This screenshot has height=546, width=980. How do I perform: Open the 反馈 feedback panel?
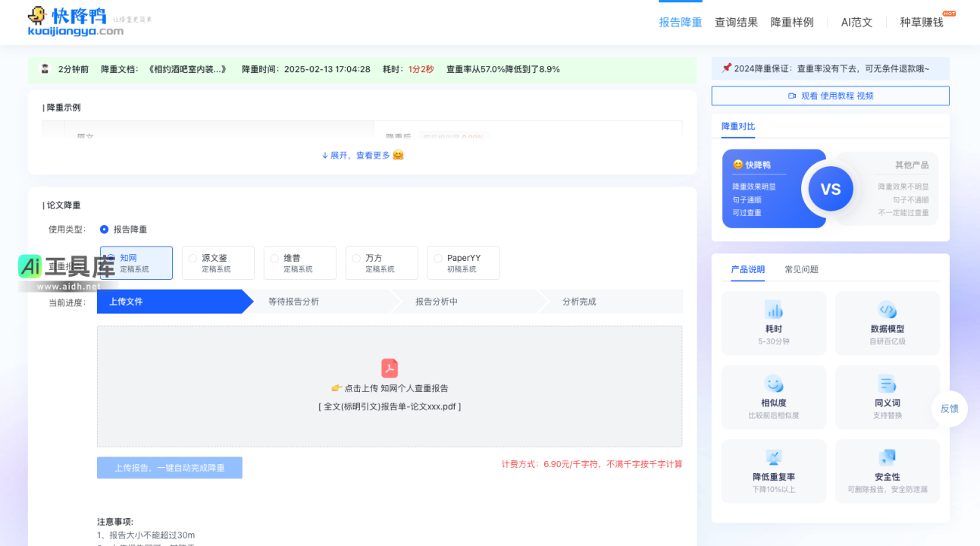click(x=949, y=409)
